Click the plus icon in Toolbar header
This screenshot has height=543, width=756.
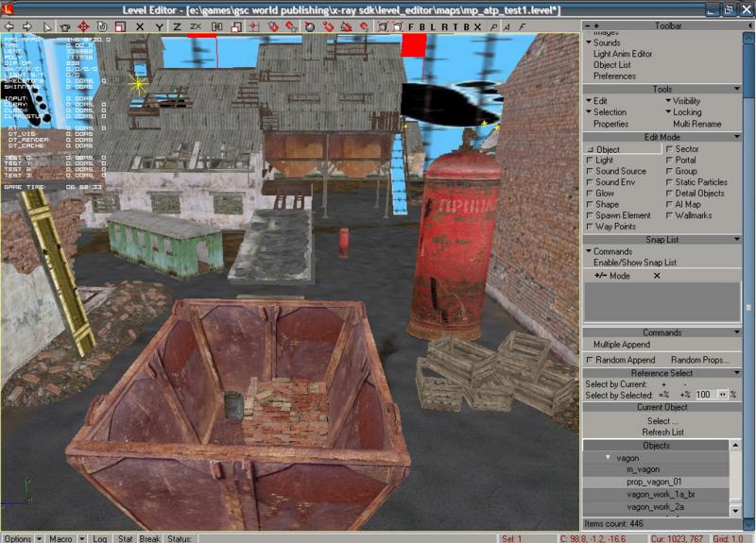pyautogui.click(x=596, y=26)
